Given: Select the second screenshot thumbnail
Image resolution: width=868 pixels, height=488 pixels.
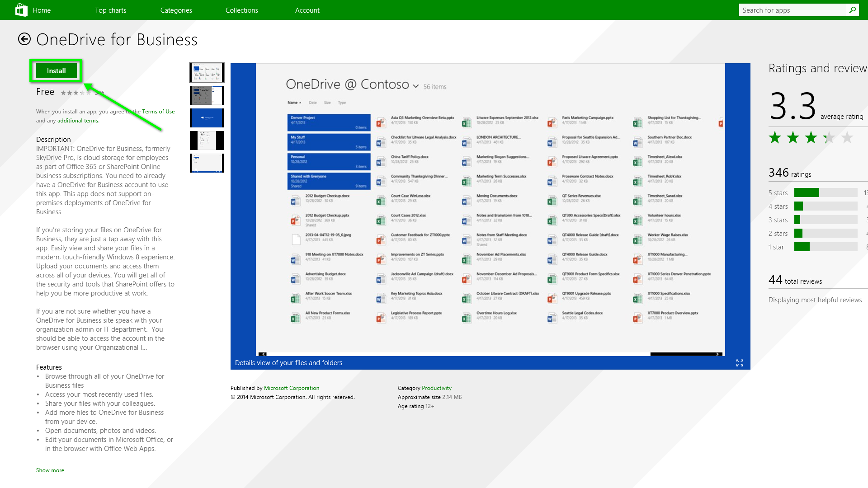Looking at the screenshot, I should tap(207, 95).
